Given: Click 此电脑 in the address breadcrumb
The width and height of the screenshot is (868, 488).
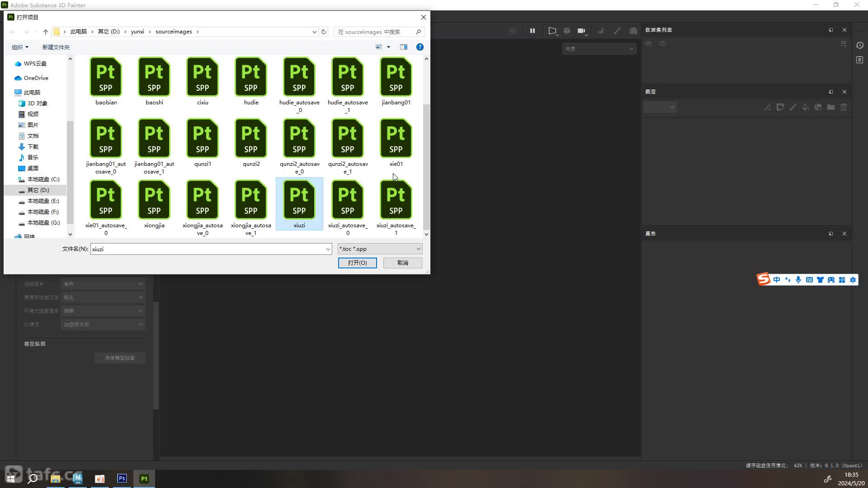Looking at the screenshot, I should click(x=79, y=32).
